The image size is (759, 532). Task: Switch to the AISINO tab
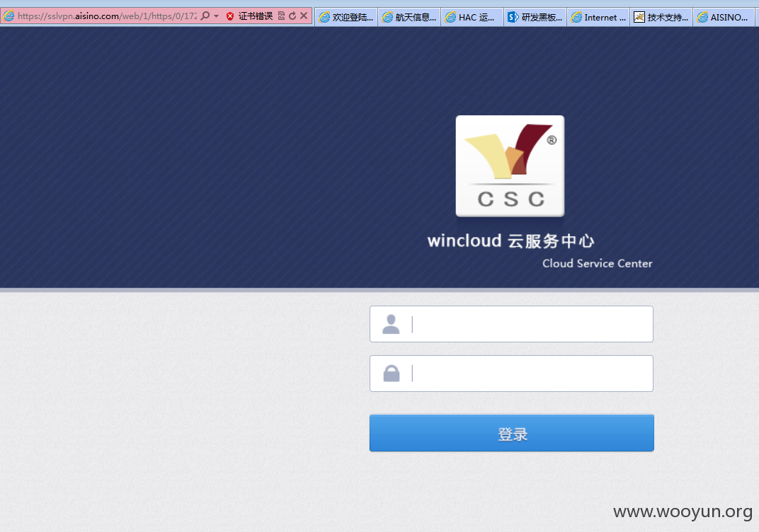tap(724, 18)
